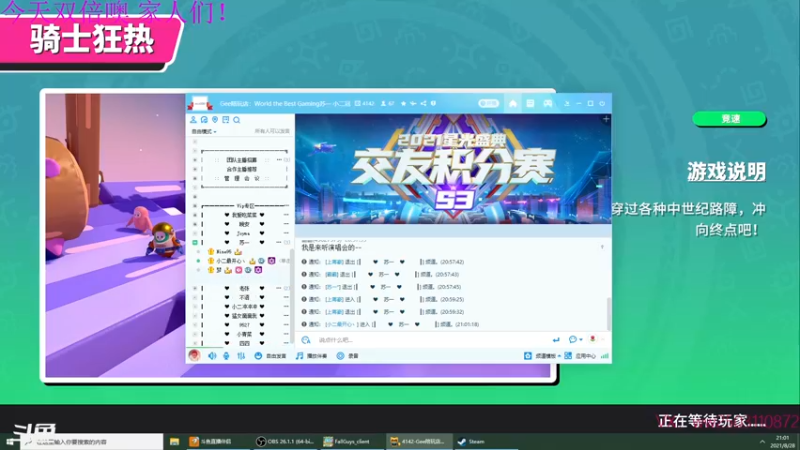Expand the 合作主播推荐 channel row

195,169
